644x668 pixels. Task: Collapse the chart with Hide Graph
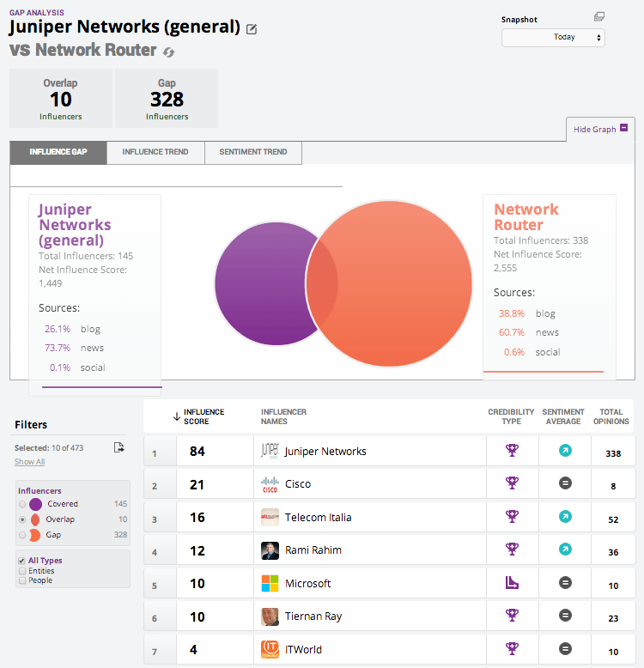600,129
